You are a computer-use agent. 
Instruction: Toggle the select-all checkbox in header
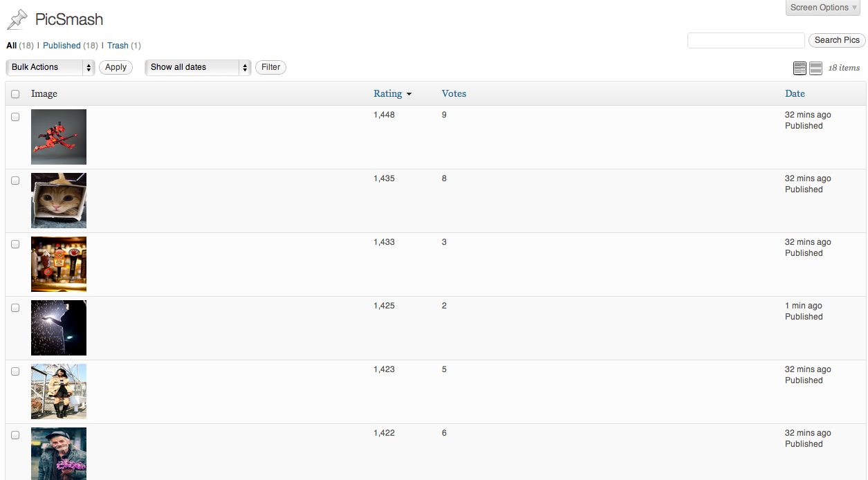(x=15, y=94)
